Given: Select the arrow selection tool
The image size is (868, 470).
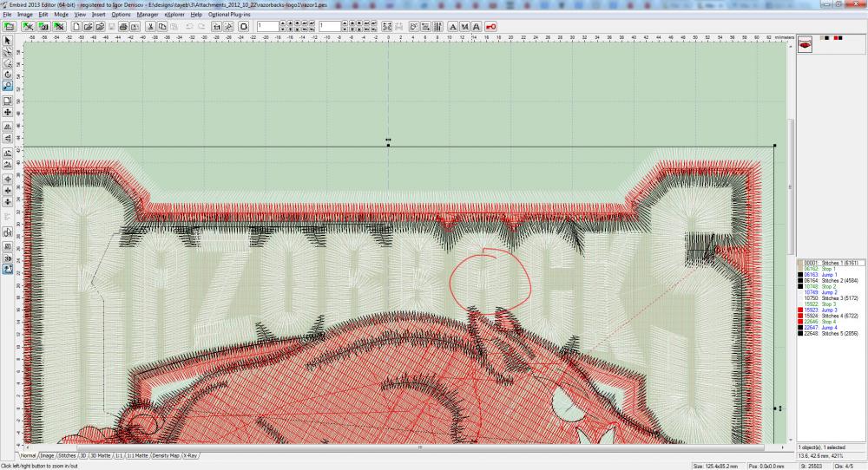Looking at the screenshot, I should tap(8, 41).
